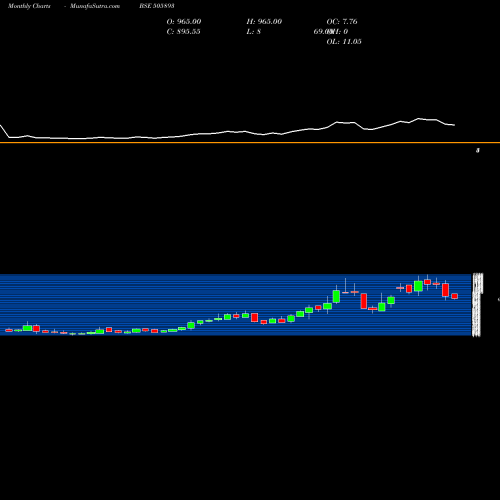
Task: Click the 'MunafaSutra.com' label
Action: tap(95, 6)
